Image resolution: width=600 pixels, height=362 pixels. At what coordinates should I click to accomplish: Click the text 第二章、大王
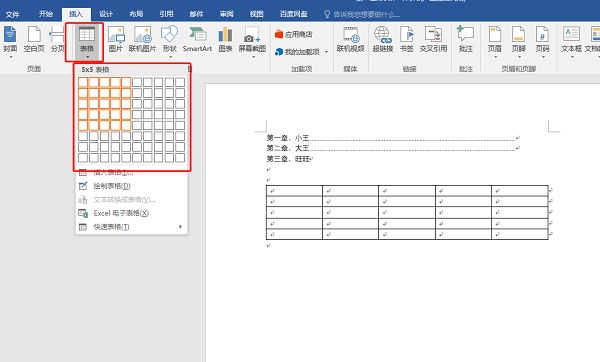pyautogui.click(x=288, y=148)
